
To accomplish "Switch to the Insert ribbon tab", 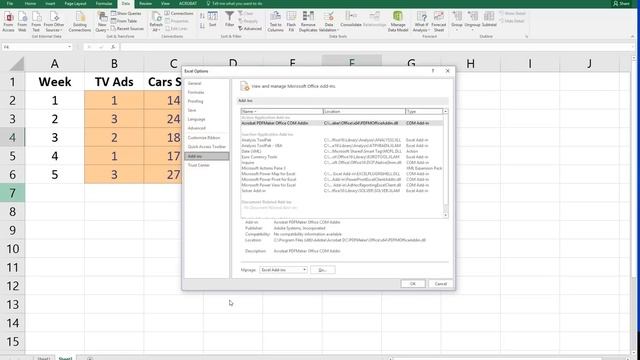I will click(x=50, y=4).
